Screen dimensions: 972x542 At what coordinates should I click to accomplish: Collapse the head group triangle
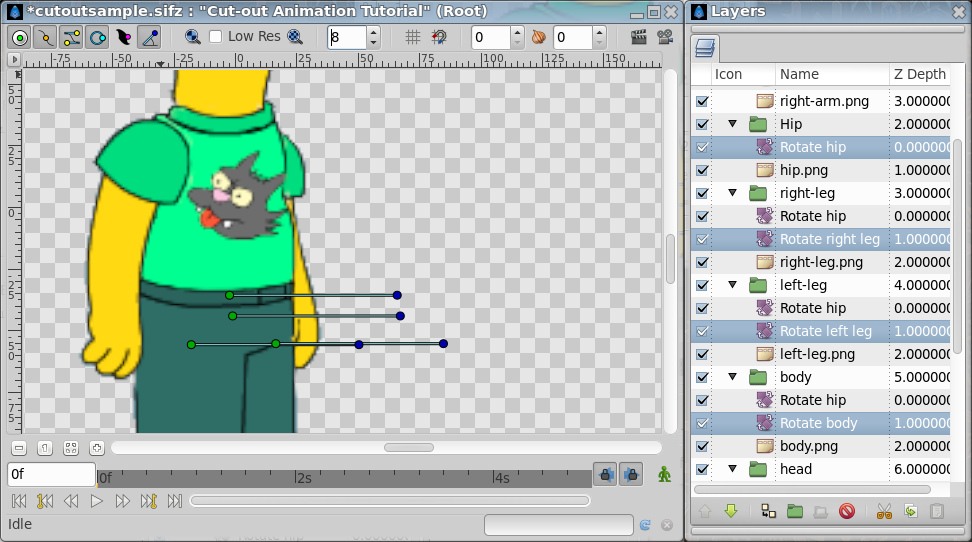click(732, 468)
